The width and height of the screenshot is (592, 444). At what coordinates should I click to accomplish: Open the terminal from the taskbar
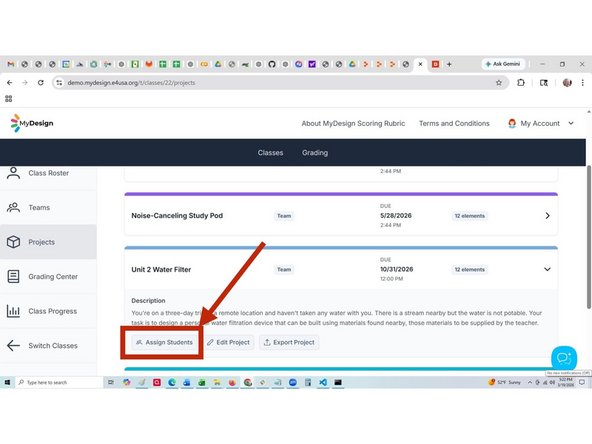point(338,382)
